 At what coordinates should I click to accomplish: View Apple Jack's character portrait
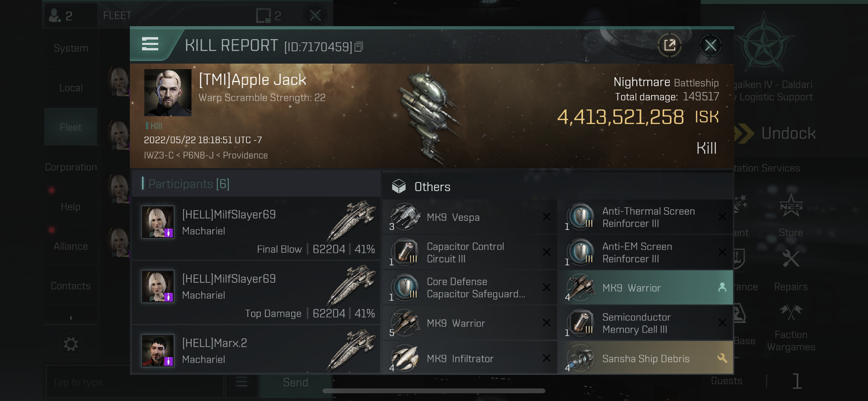click(168, 93)
